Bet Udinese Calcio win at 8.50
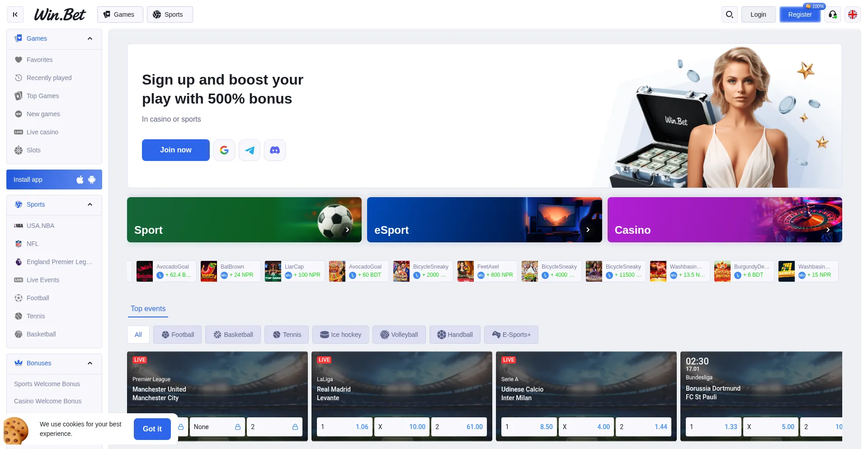The image size is (868, 449). [529, 427]
